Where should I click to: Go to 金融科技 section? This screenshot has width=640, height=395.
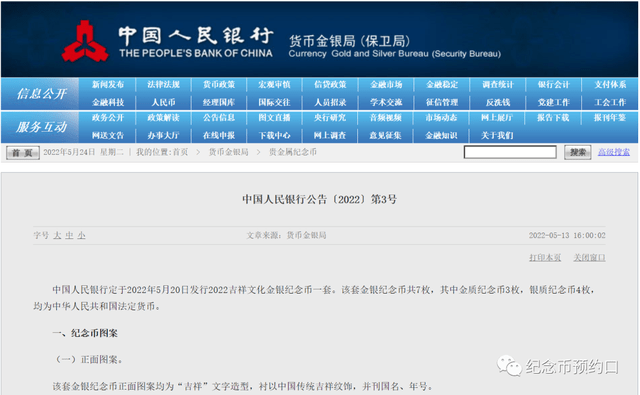coord(107,102)
